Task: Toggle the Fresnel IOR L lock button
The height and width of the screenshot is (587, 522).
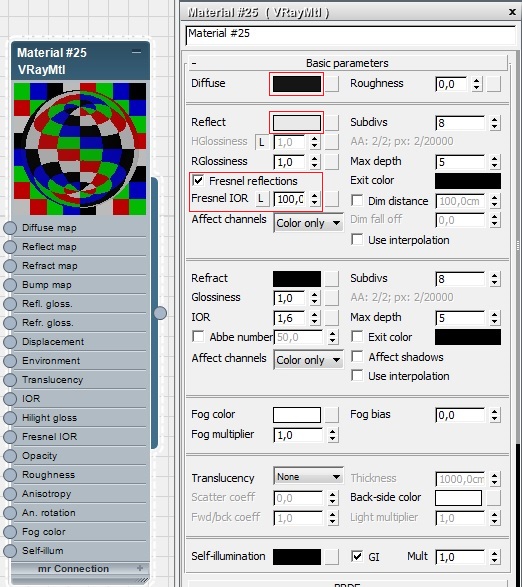Action: [262, 198]
